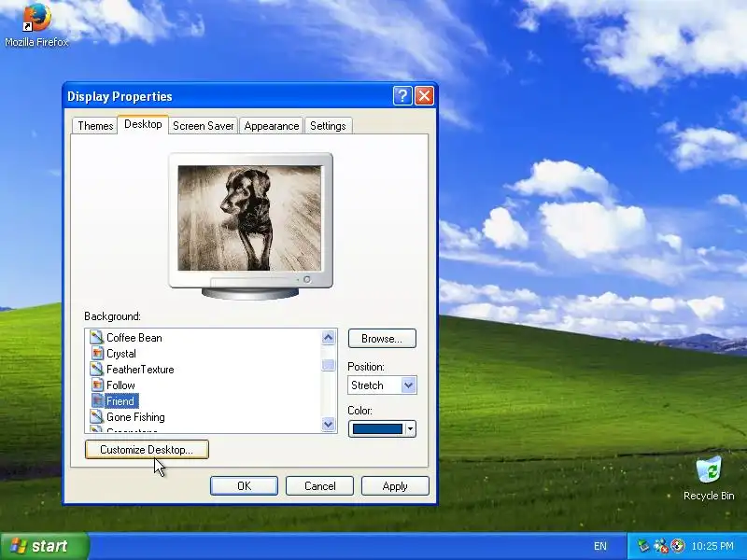
Task: Pick Gone Fishing as background
Action: [x=135, y=416]
